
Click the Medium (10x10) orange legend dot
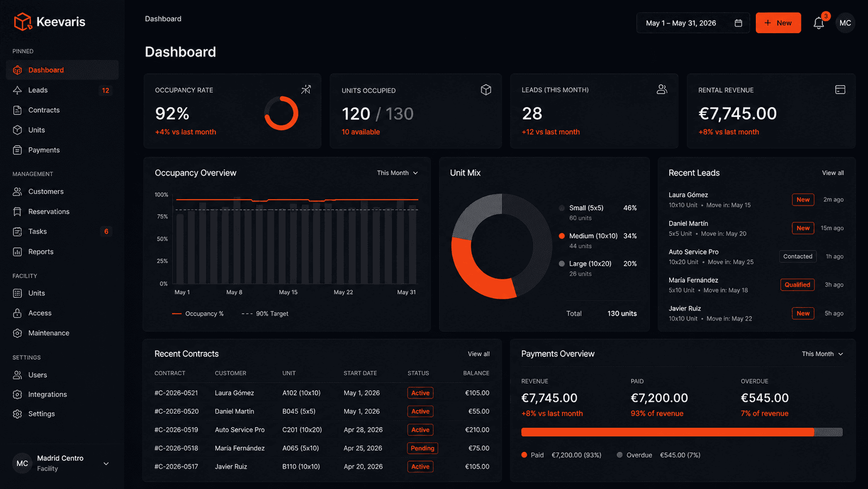562,236
